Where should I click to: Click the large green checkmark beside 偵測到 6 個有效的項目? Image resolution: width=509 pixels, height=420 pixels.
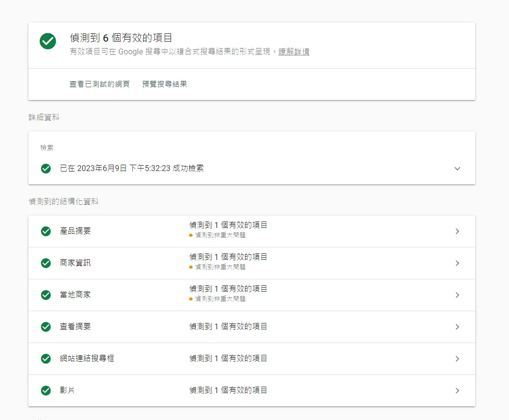click(48, 42)
